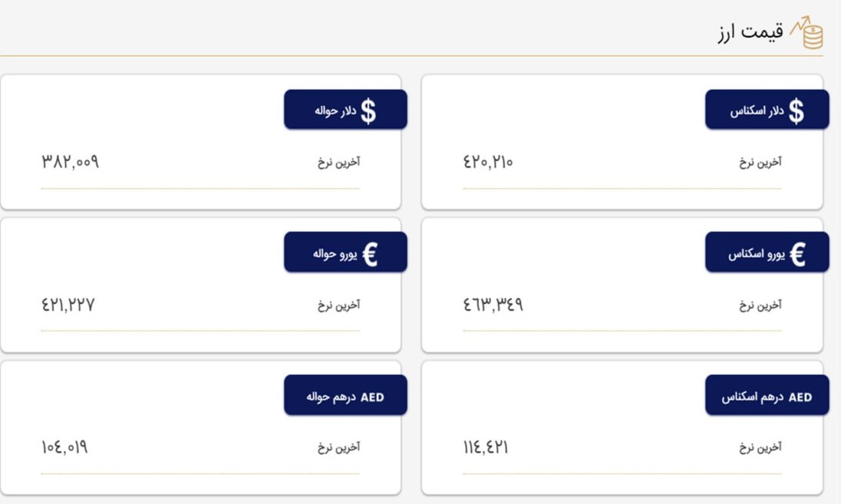The image size is (841, 504).
Task: Select the یورو حواله label text
Action: [x=335, y=254]
